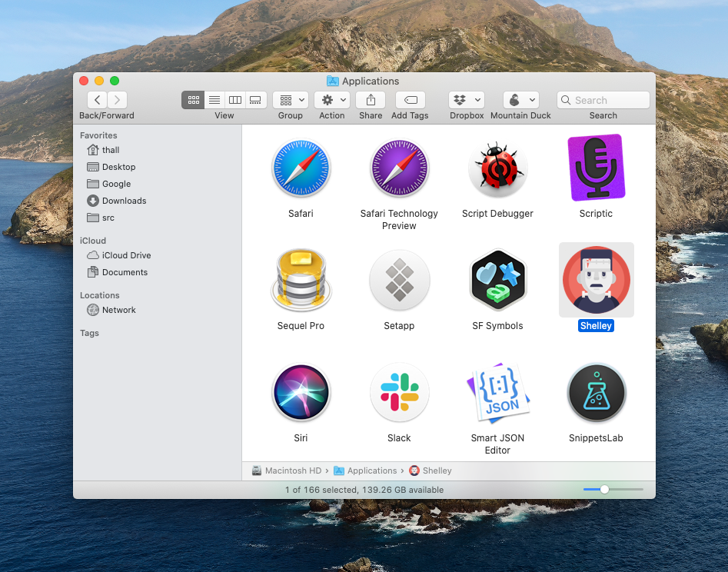Click Macintosh HD in path bar

293,471
